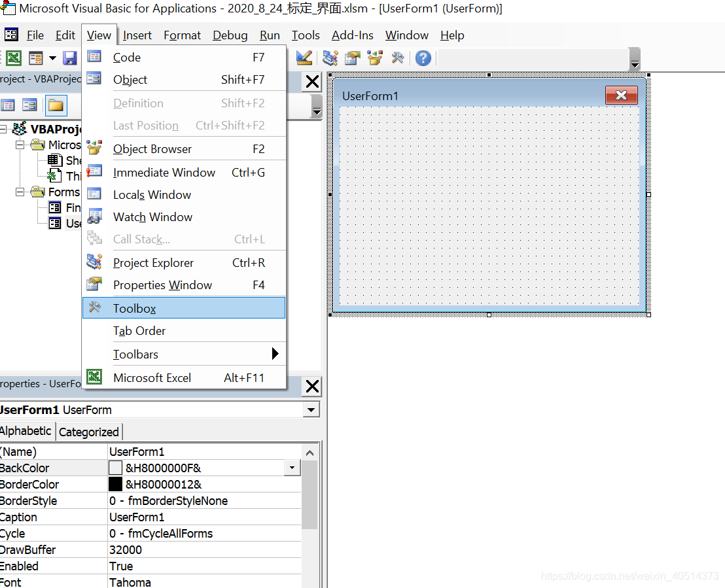Click Object Browser icon in toolbar
Image resolution: width=725 pixels, height=588 pixels.
(375, 58)
